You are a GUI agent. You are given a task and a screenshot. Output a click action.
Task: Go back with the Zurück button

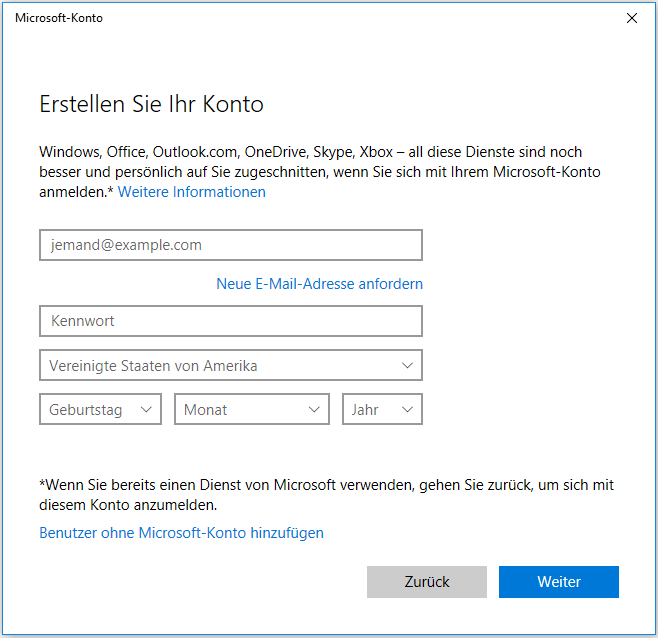427,582
